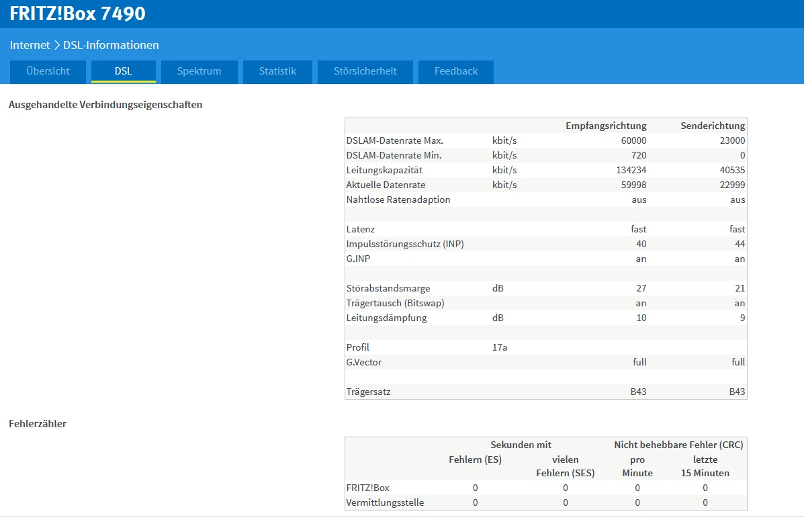Open the Störsicherheit tab
This screenshot has height=532, width=804.
[x=365, y=71]
